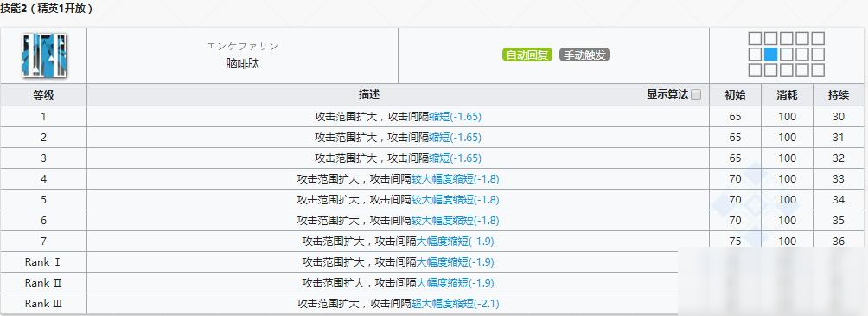Click the 技能2（精英1开放） heading
868x316 pixels.
tap(46, 9)
